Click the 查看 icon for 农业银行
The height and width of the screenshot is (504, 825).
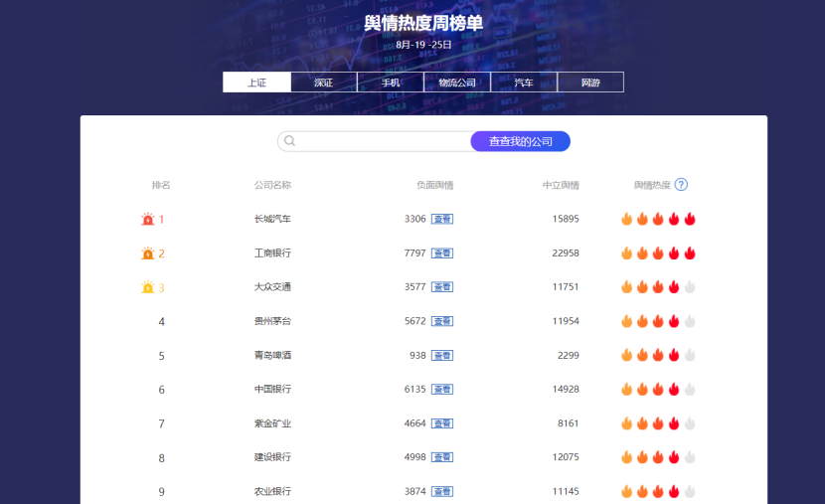tap(442, 491)
